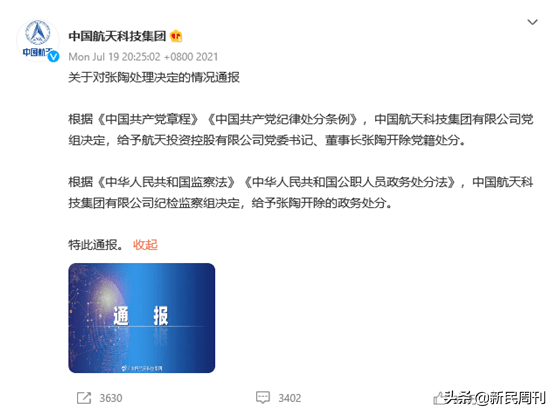Click the repost share icon
The height and width of the screenshot is (417, 558).
coord(84,398)
